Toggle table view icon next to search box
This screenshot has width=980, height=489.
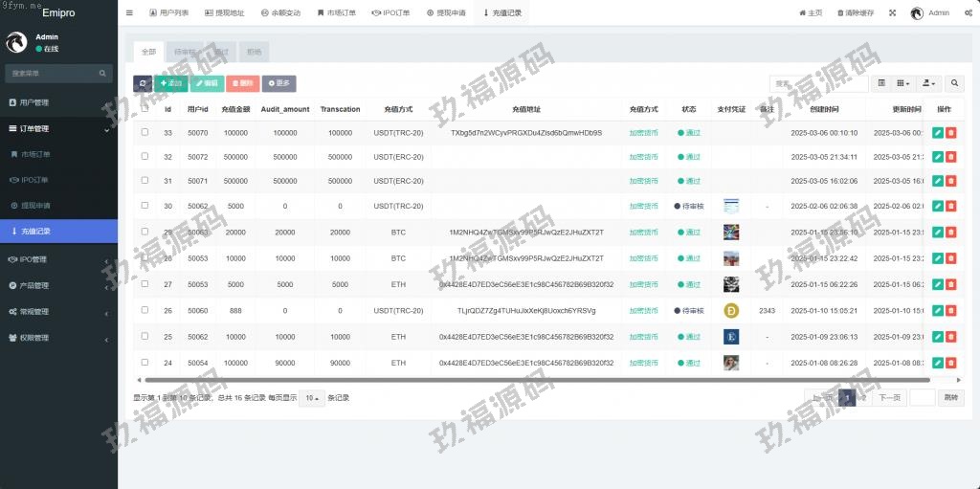[882, 84]
